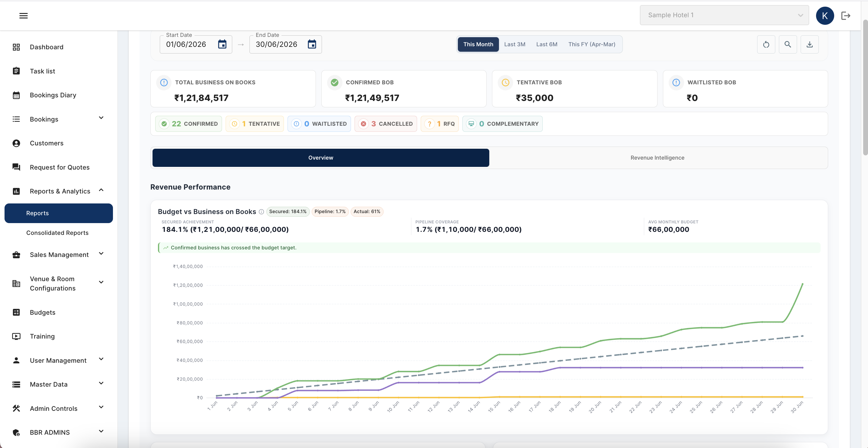Select the Last 6M range
Viewport: 868px width, 448px height.
click(547, 44)
